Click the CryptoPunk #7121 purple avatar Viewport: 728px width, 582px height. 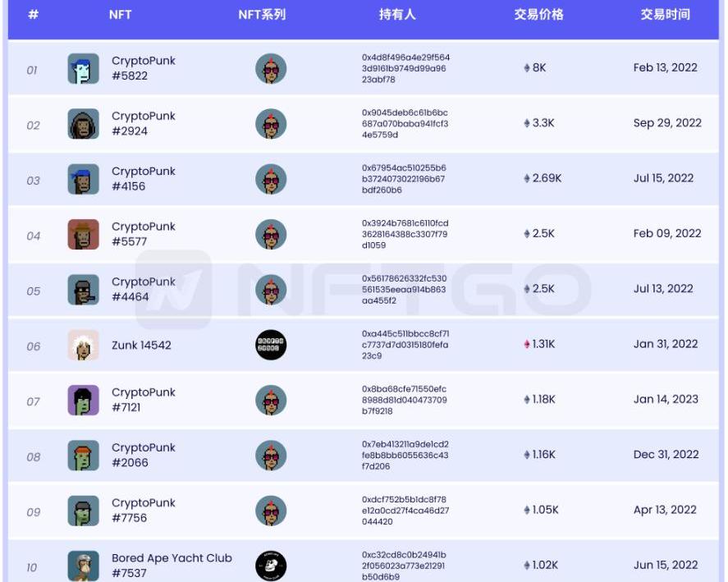83,401
